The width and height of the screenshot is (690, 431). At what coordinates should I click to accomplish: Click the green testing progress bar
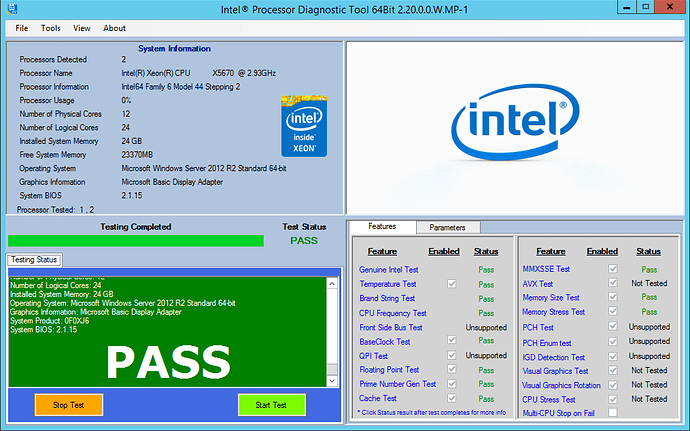pyautogui.click(x=136, y=240)
